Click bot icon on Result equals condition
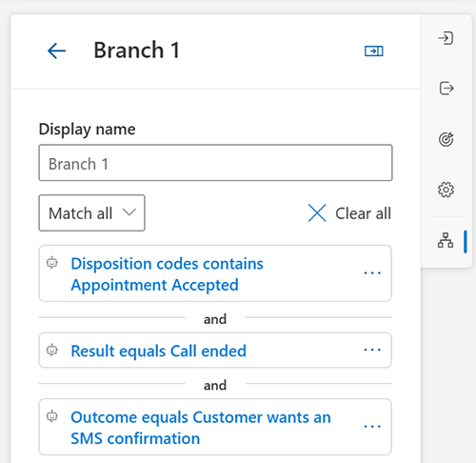Image resolution: width=476 pixels, height=463 pixels. [x=52, y=350]
